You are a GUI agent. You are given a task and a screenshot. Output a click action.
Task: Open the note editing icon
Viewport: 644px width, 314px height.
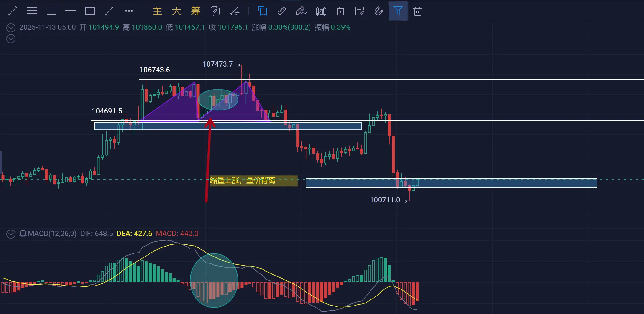coord(360,11)
